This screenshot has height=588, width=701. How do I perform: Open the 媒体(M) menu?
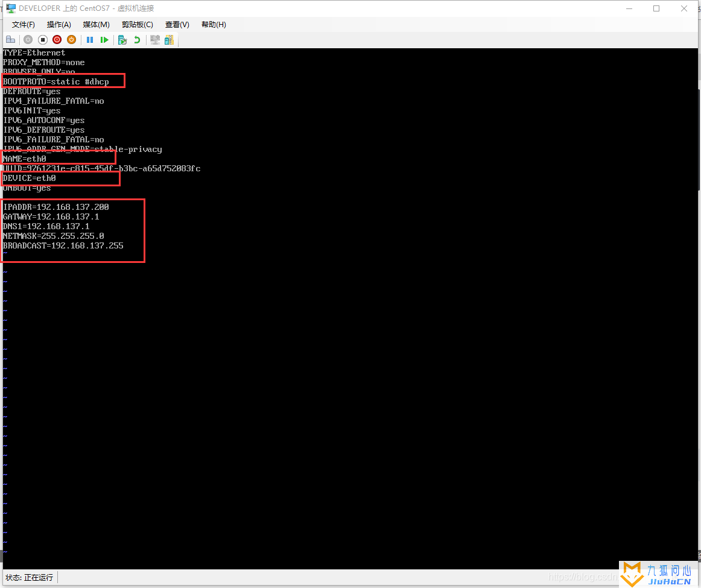pos(96,25)
